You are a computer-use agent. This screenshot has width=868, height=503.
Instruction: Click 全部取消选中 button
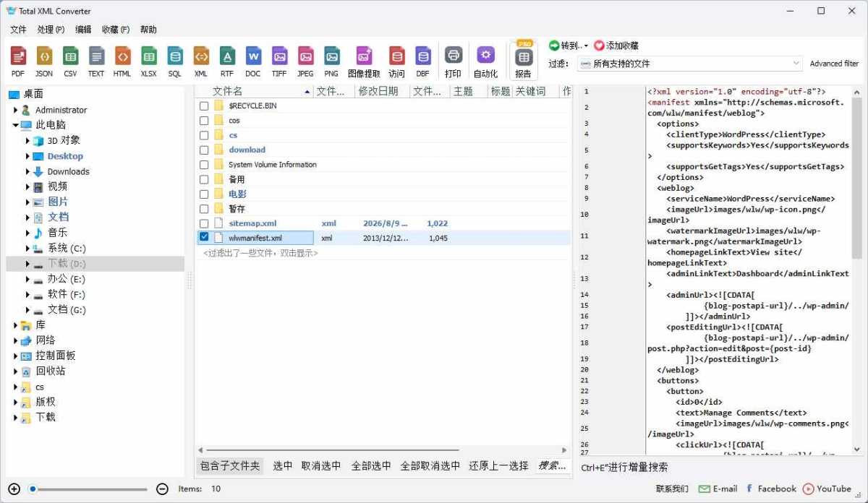pos(430,466)
